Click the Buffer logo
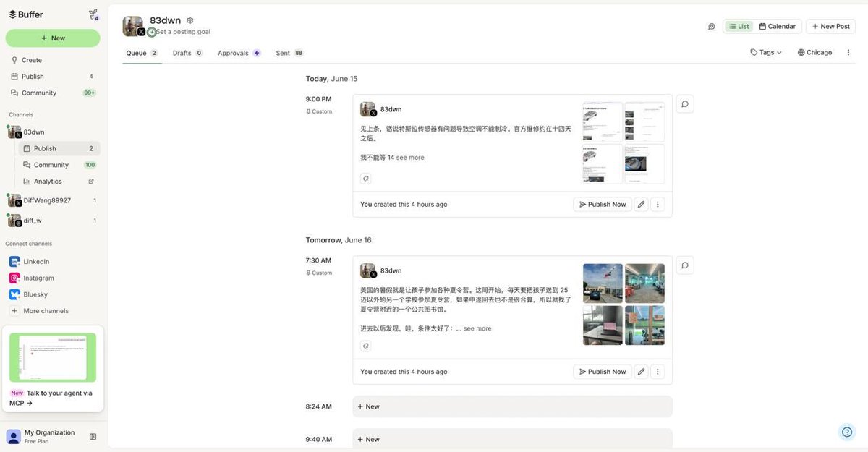Image resolution: width=868 pixels, height=452 pixels. pos(26,14)
